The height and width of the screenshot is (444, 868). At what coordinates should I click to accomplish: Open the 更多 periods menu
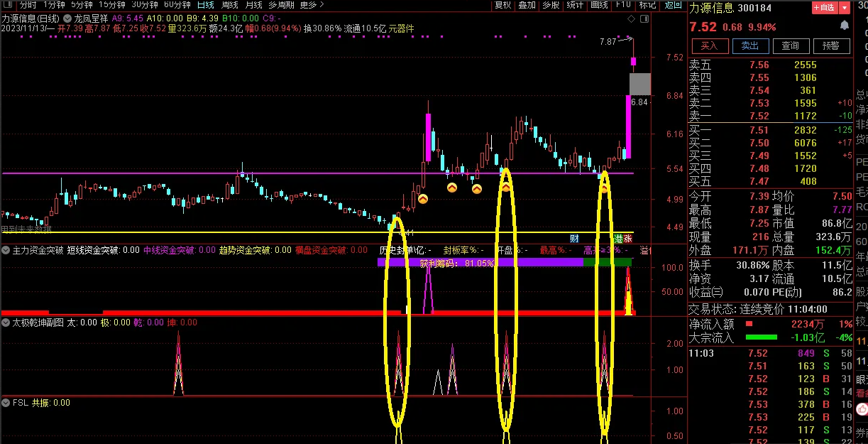[x=311, y=5]
